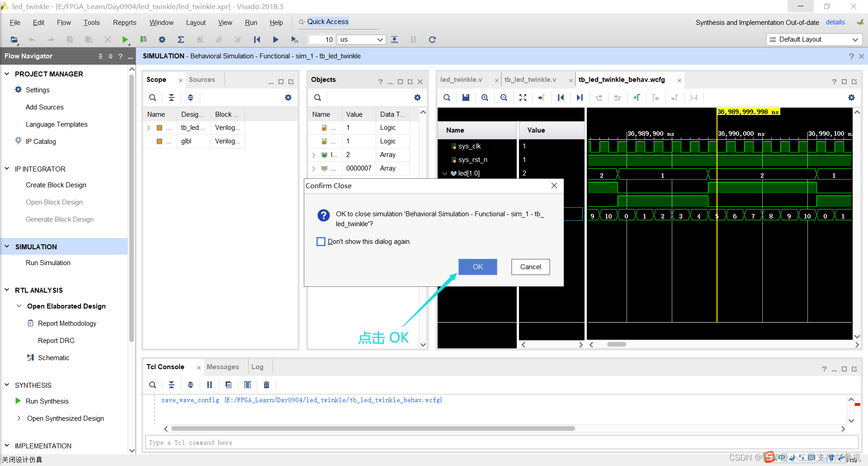Collapse the led[1:0] signal group
This screenshot has height=466, width=868.
pos(445,173)
